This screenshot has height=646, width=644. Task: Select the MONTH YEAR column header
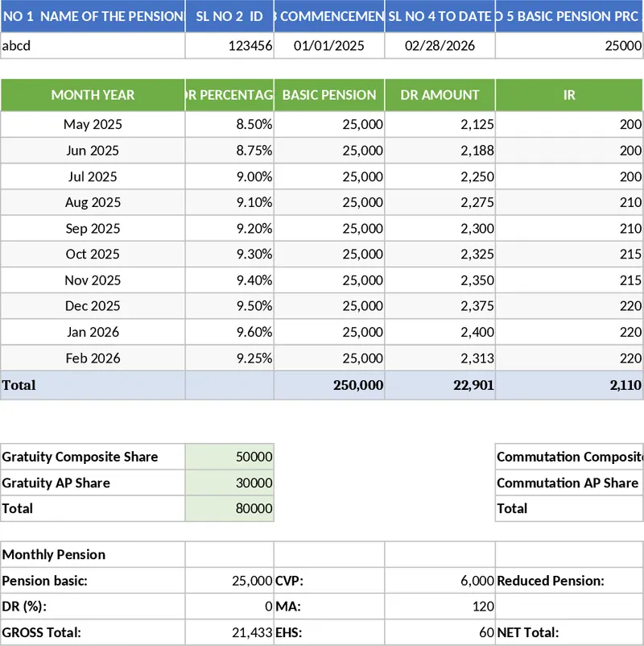pos(93,95)
